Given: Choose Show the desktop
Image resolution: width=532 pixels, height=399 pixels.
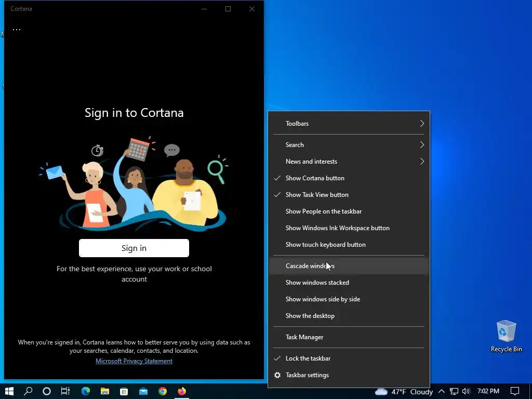Looking at the screenshot, I should pyautogui.click(x=349, y=316).
